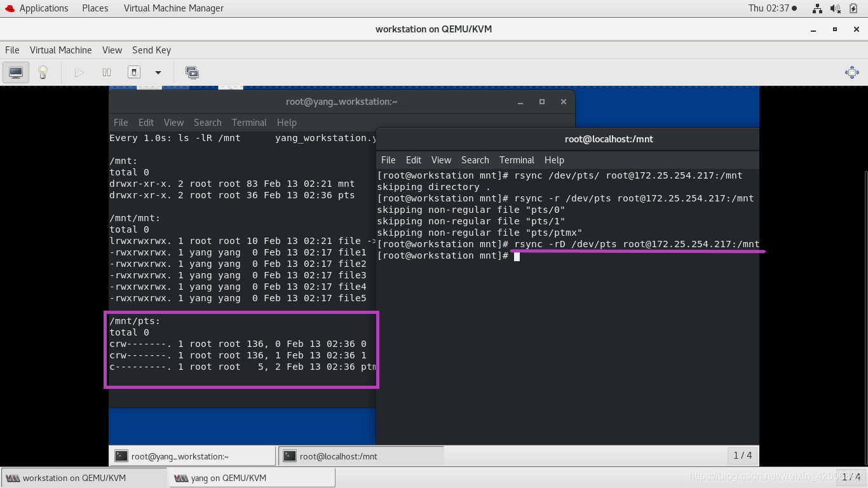Click 'skipping non-regular file "pts/0"' line
The width and height of the screenshot is (868, 488).
[471, 210]
